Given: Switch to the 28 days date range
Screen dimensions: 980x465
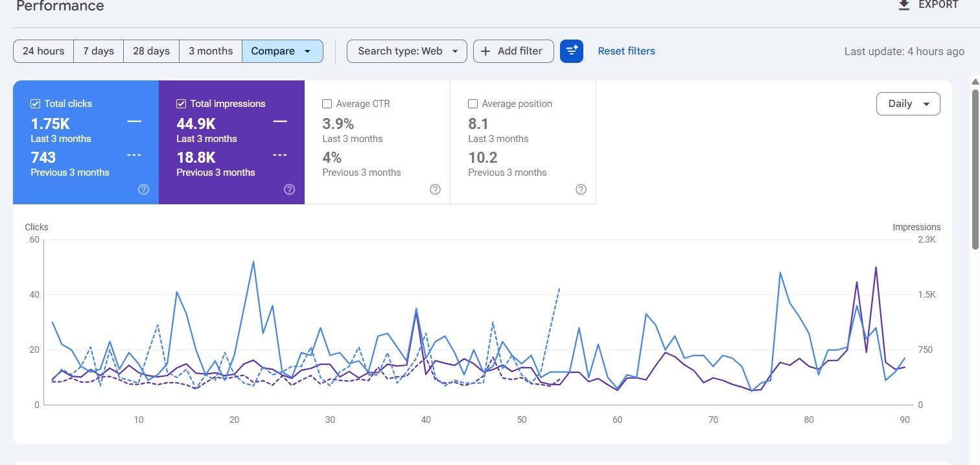Looking at the screenshot, I should pos(151,51).
